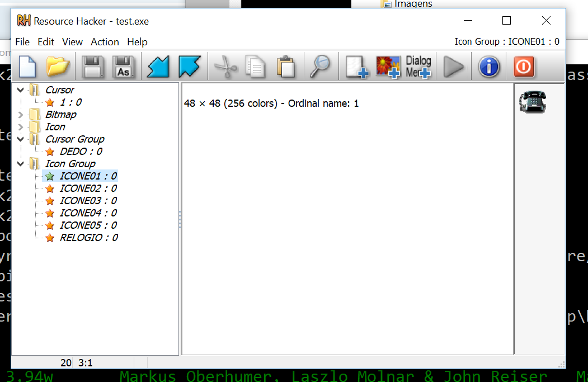The width and height of the screenshot is (588, 382).
Task: Collapse the Cursor folder
Action: click(21, 90)
